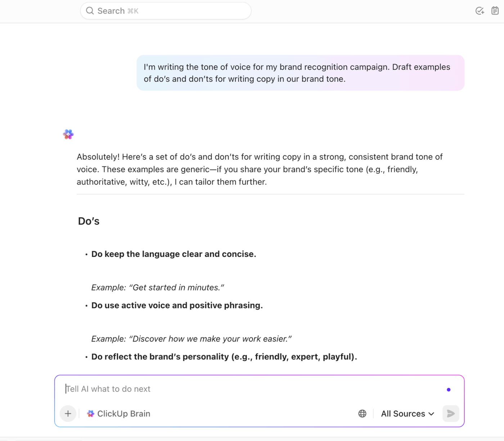Expand the All Sources dropdown
This screenshot has height=441, width=504.
pos(408,414)
